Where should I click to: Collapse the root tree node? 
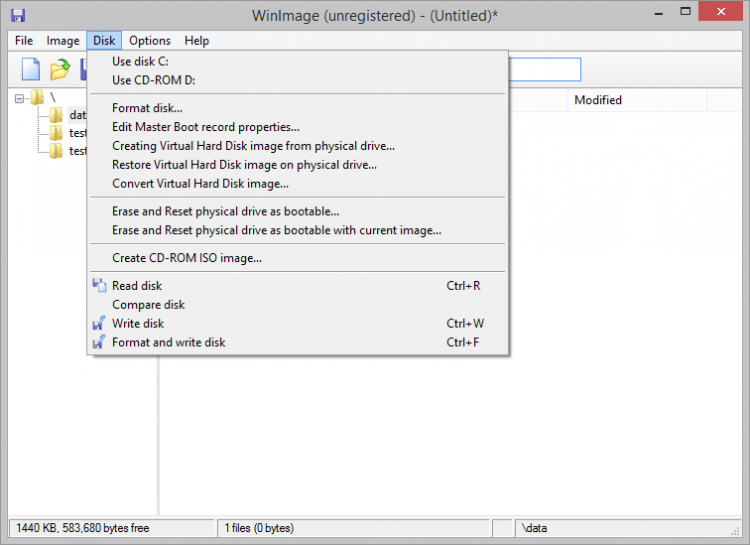coord(19,99)
